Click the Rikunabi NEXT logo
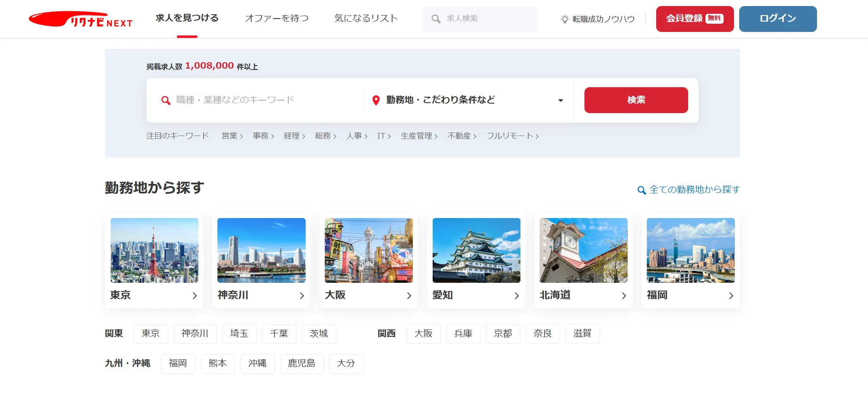The height and width of the screenshot is (408, 868). (80, 19)
